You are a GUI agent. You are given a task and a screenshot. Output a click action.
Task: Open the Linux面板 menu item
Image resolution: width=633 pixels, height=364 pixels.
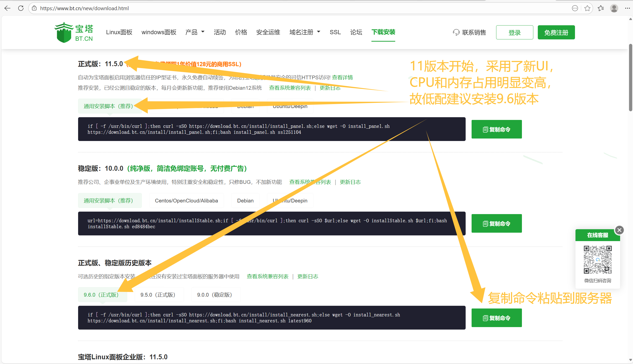(x=119, y=32)
